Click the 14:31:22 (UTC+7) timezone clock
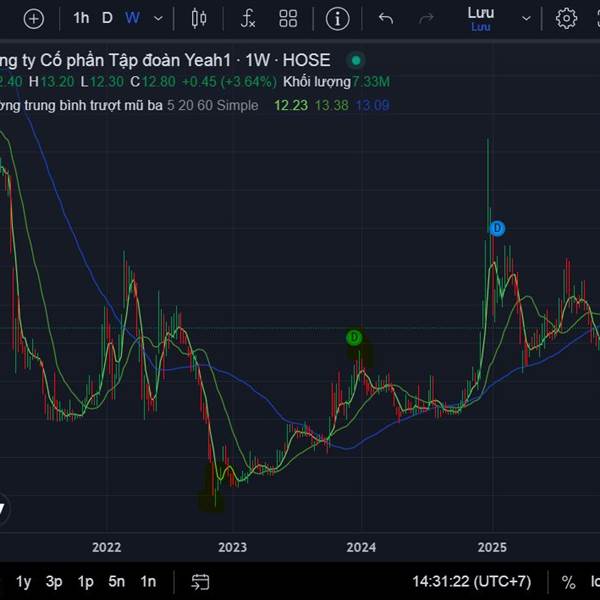This screenshot has height=600, width=600. [x=471, y=582]
